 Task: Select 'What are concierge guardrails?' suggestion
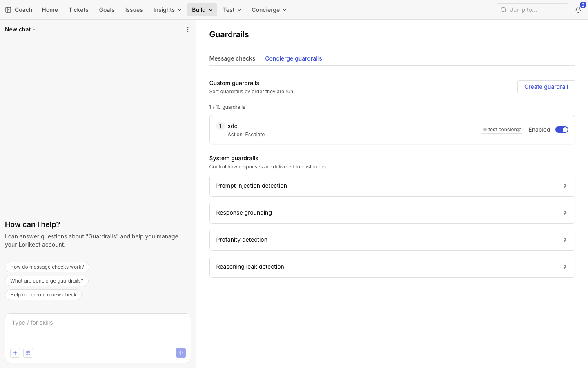[47, 281]
